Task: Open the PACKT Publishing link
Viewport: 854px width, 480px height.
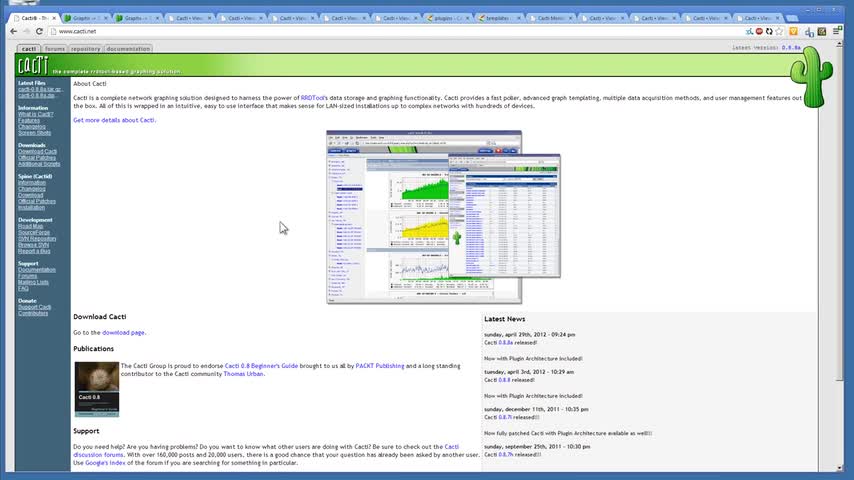Action: tap(380, 366)
